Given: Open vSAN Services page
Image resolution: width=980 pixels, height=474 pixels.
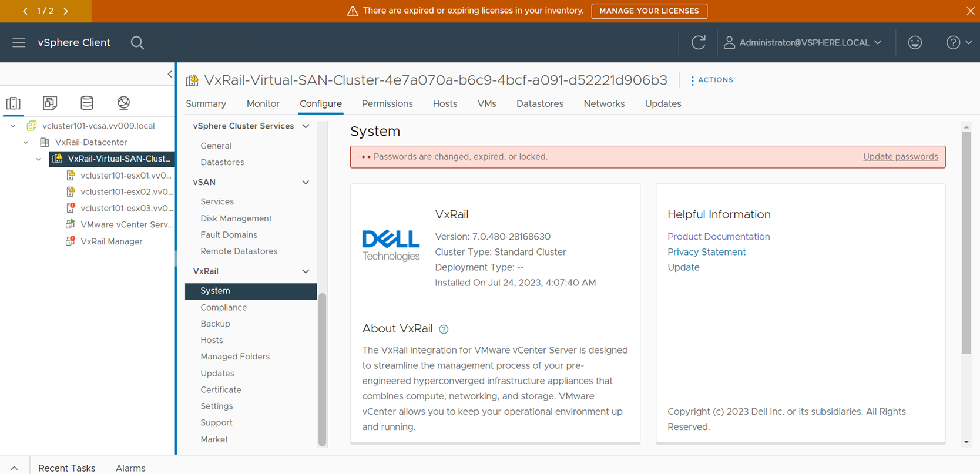Looking at the screenshot, I should point(217,201).
